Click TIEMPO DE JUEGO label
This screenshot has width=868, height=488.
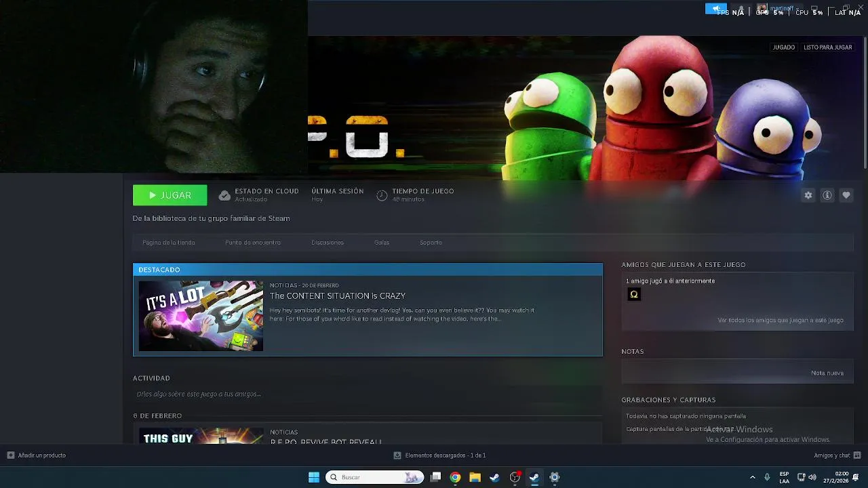pyautogui.click(x=423, y=191)
